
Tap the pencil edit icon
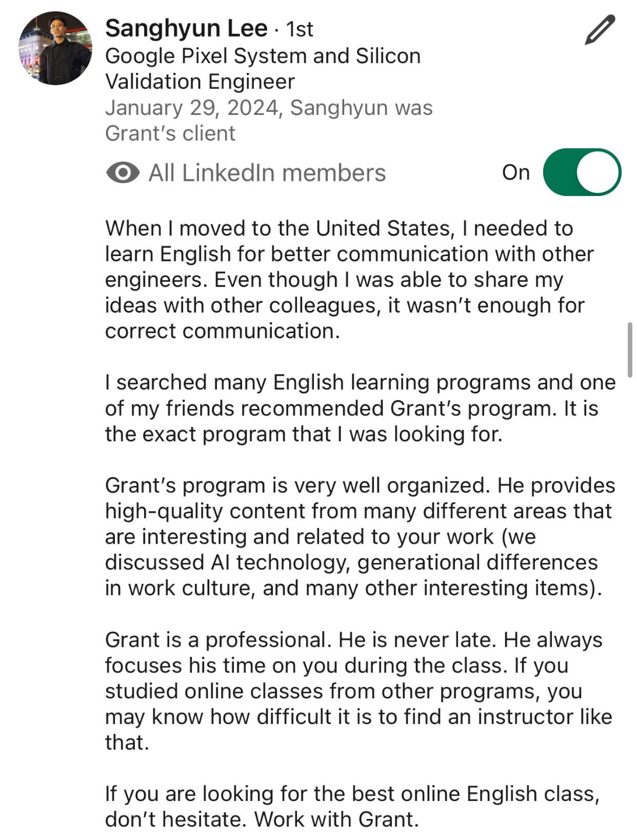(x=600, y=30)
